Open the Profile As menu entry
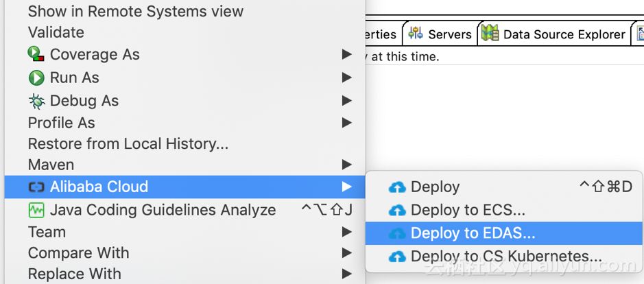The image size is (644, 284). coord(62,123)
